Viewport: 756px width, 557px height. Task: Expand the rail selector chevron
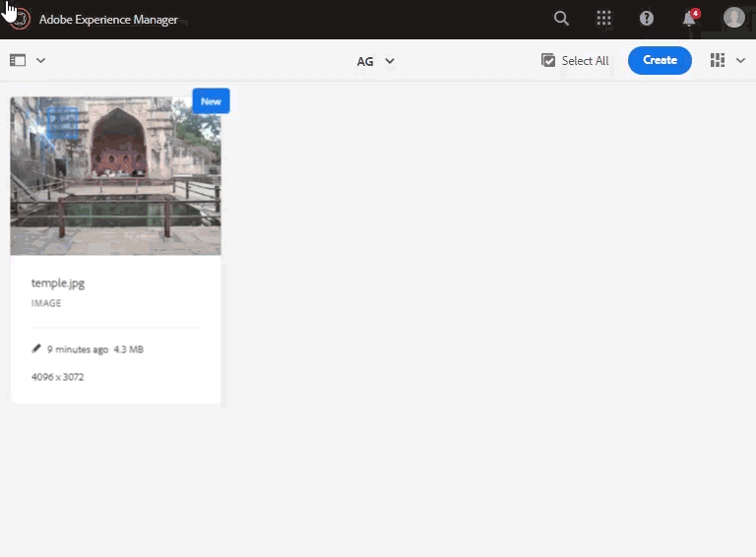(x=41, y=61)
